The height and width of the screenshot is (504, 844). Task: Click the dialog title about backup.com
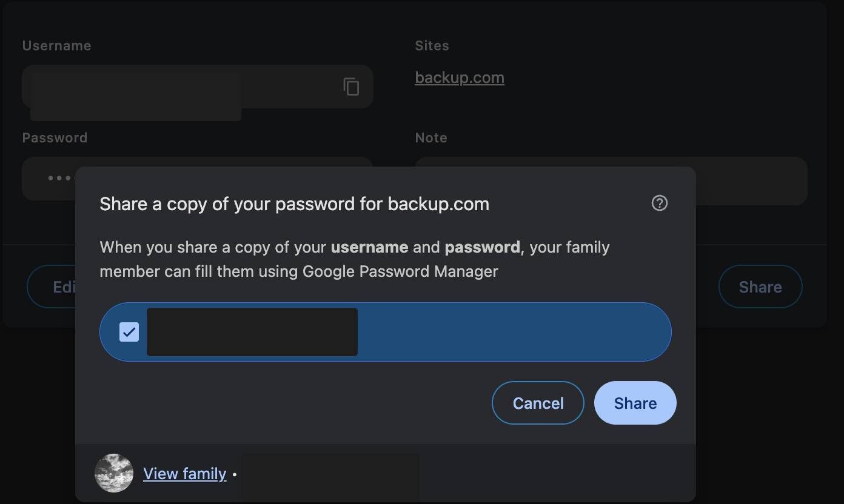tap(295, 204)
